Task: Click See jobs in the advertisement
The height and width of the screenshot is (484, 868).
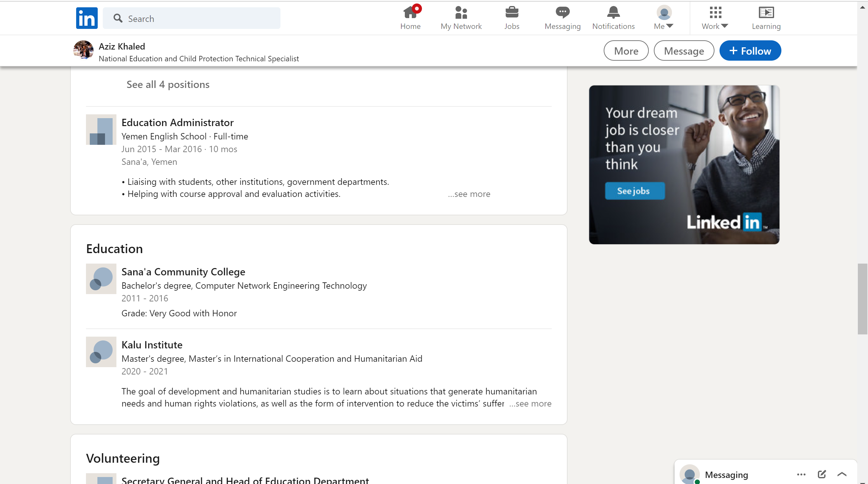Action: [634, 191]
